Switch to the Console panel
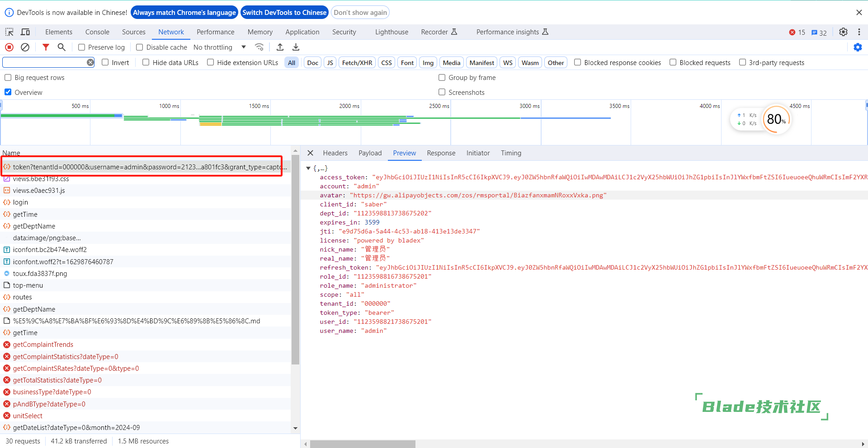The height and width of the screenshot is (448, 868). click(97, 32)
